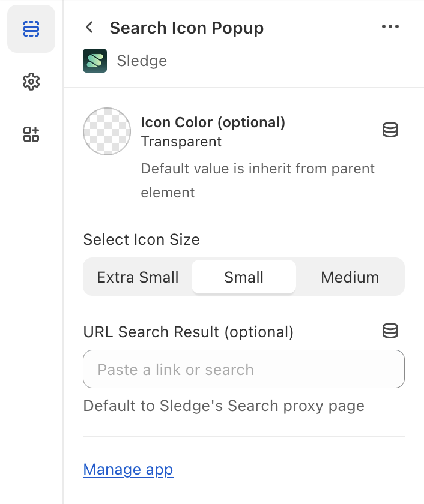Viewport: 424px width, 504px height.
Task: Open the Manage app link
Action: [128, 469]
